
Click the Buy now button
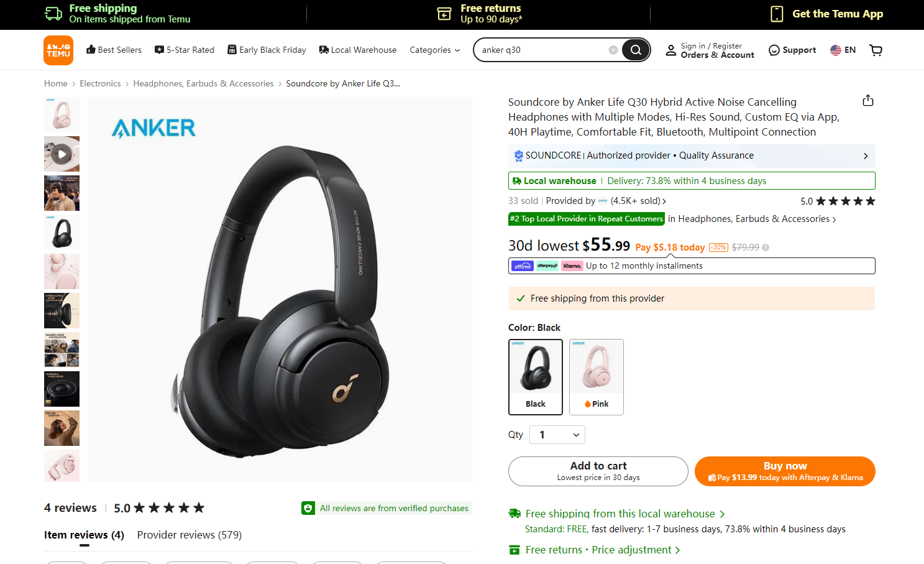(785, 471)
